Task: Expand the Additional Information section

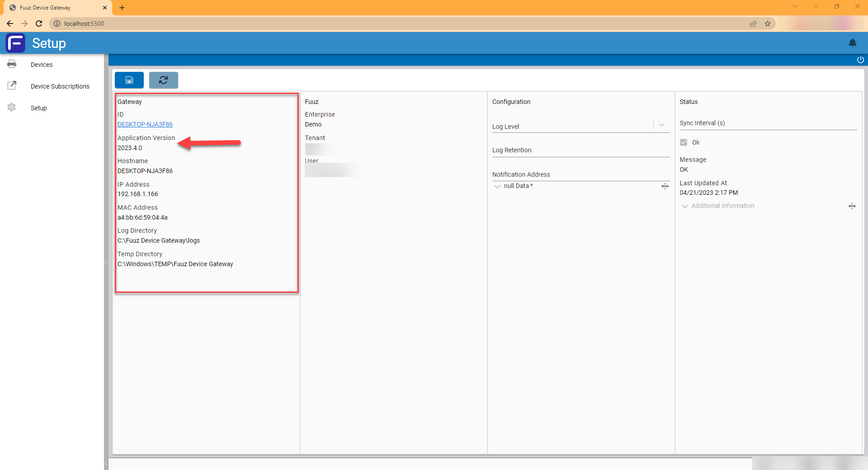Action: coord(684,206)
